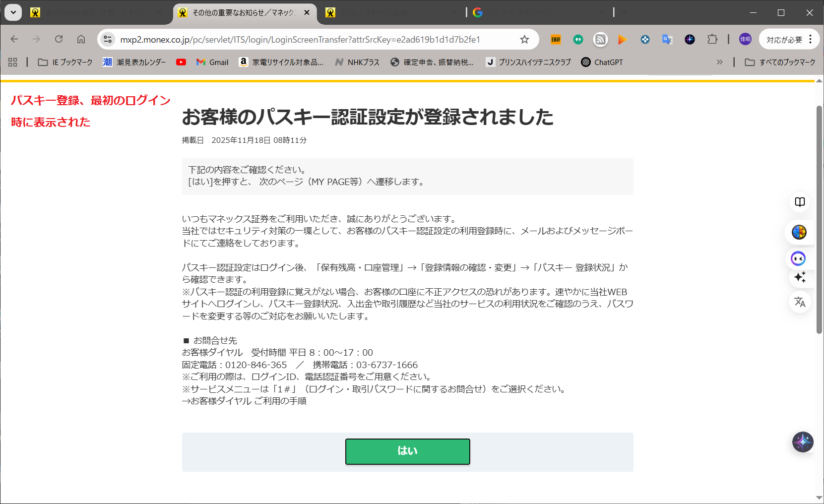
Task: Click the EXIF extension icon
Action: [556, 40]
